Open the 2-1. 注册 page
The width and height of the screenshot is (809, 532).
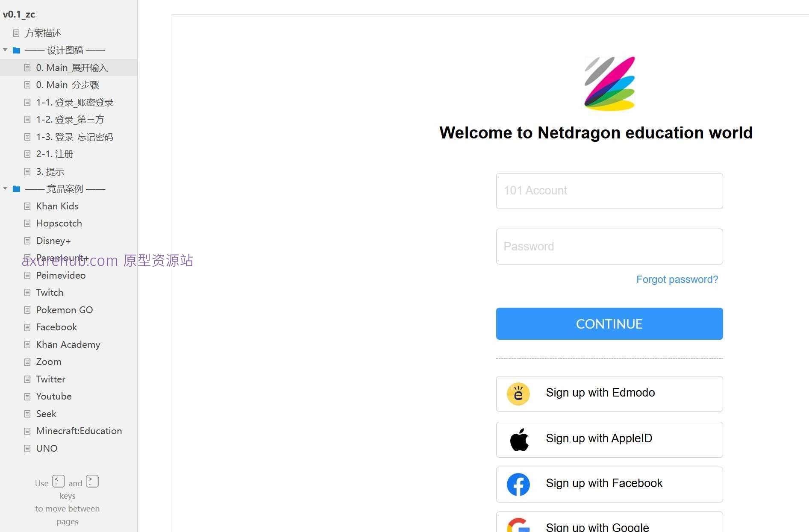55,154
